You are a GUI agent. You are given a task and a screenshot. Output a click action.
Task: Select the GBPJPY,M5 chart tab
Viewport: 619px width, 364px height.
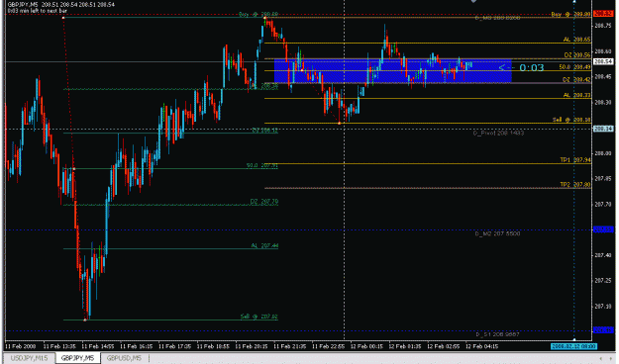coord(78,358)
